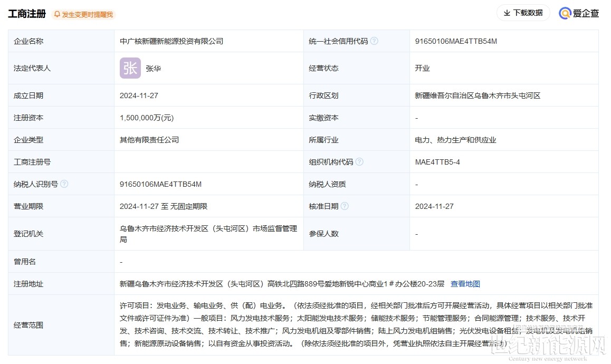The image size is (611, 364).
Task: Click the 其他有限责任公司 company type value
Action: pos(149,140)
